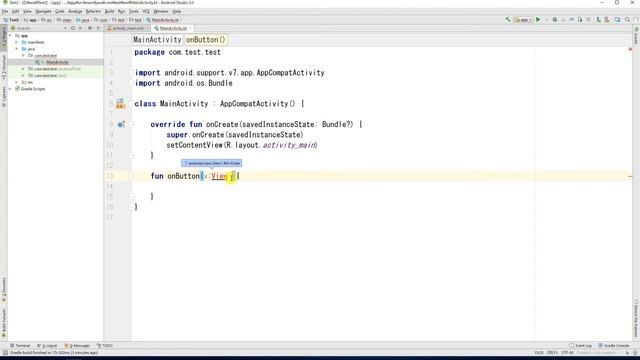Expand the com.test.test test package
This screenshot has width=640, height=360.
click(23, 76)
